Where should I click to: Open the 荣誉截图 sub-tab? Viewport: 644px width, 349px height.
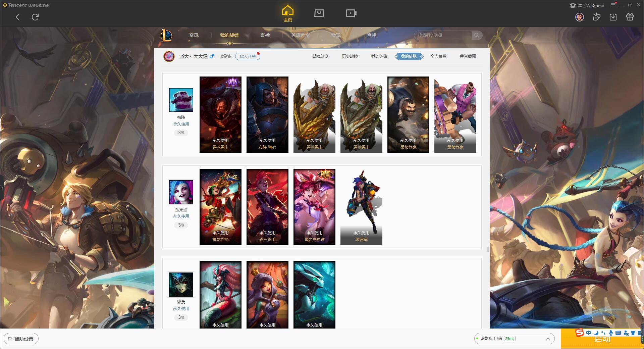point(468,56)
